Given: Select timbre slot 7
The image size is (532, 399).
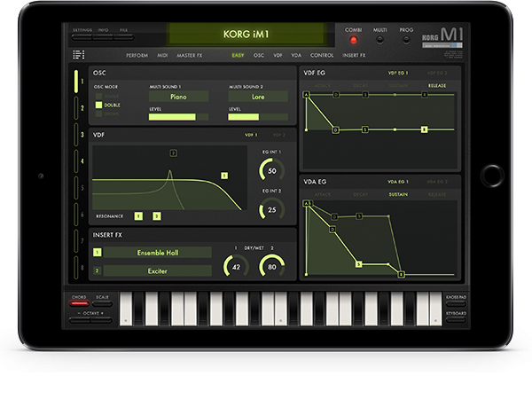Looking at the screenshot, I should click(x=76, y=241).
